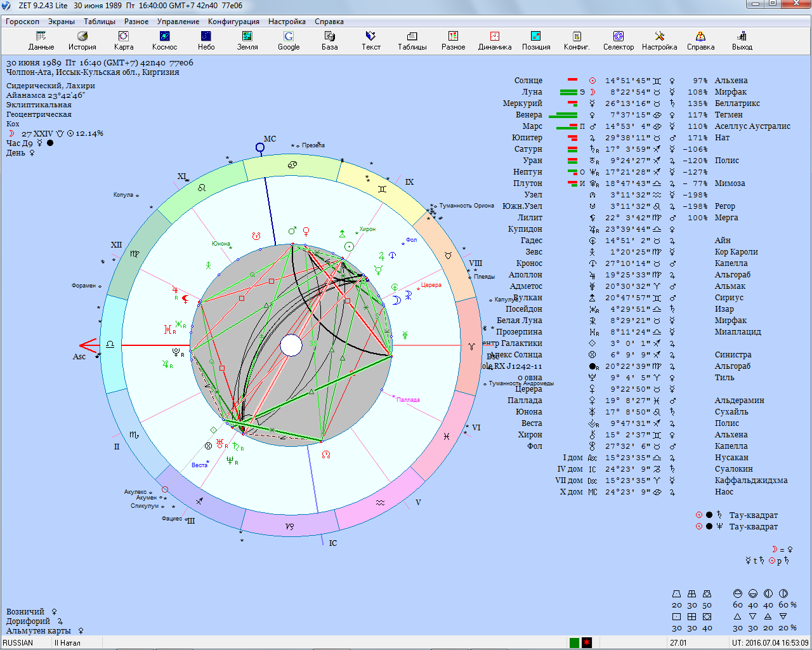Image resolution: width=812 pixels, height=650 pixels.
Task: Click the Разное icon in the toolbar
Action: (x=454, y=41)
